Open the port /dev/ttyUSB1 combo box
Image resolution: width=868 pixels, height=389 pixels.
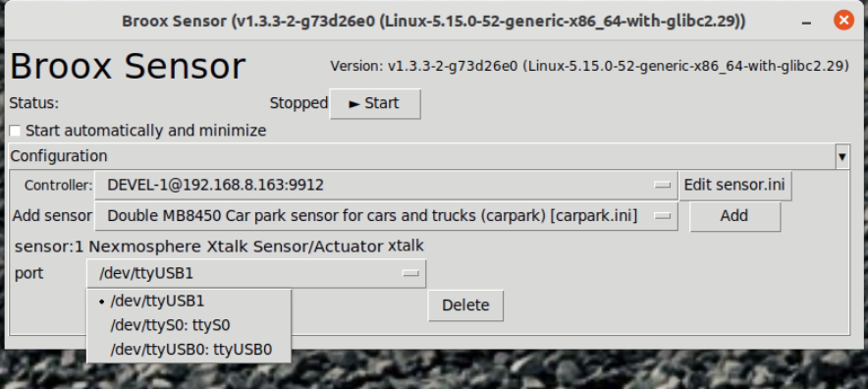point(256,274)
